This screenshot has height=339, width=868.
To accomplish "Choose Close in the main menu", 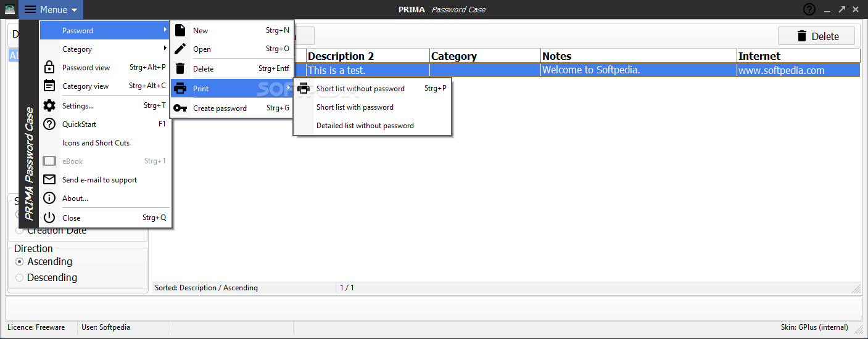I will coord(105,218).
